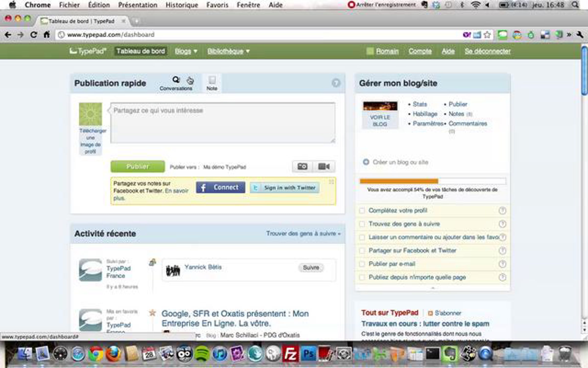Click the help icon beside Complétez votre profil
This screenshot has height=368, width=588.
click(x=502, y=210)
